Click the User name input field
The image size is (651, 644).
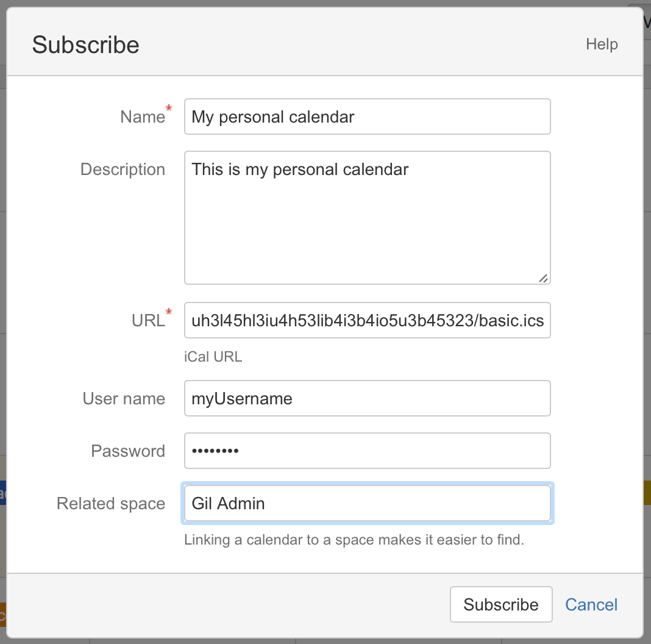pyautogui.click(x=367, y=399)
